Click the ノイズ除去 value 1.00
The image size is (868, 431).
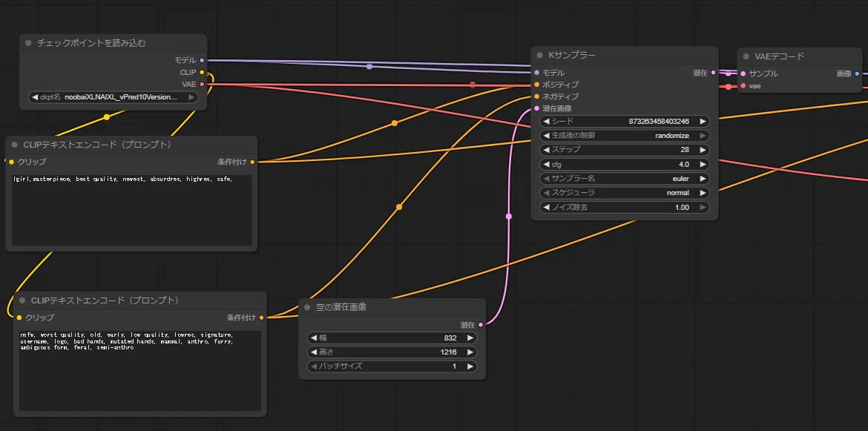(x=682, y=208)
